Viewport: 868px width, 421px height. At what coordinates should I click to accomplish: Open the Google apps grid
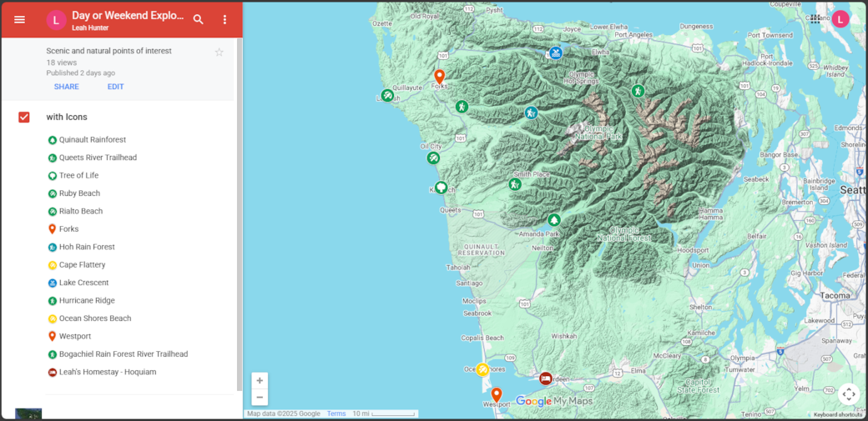[x=815, y=19]
